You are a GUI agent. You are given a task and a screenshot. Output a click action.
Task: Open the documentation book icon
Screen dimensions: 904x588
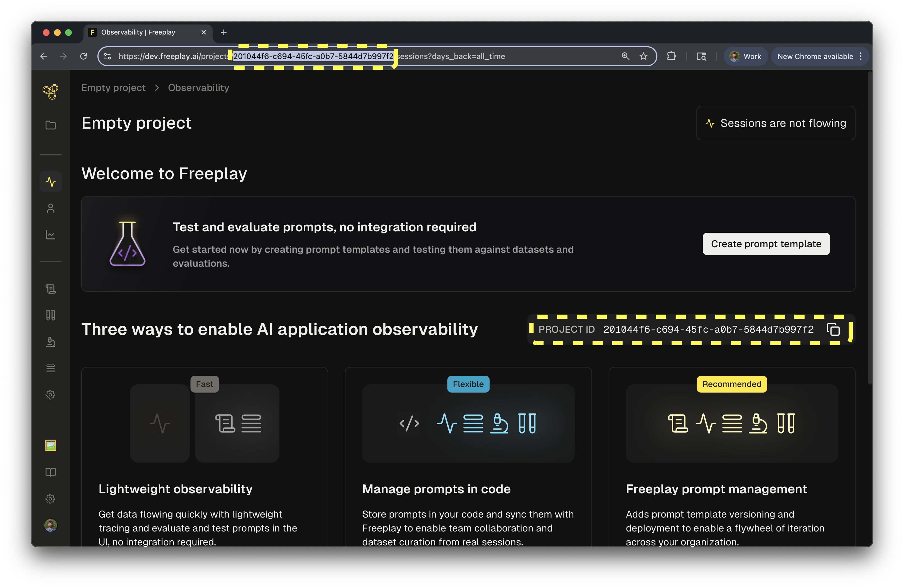pos(51,472)
